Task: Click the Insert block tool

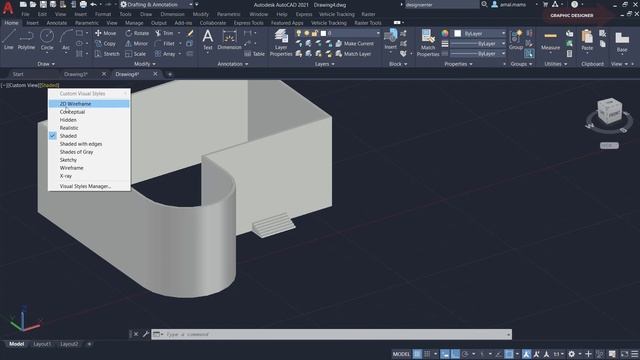Action: tap(391, 40)
